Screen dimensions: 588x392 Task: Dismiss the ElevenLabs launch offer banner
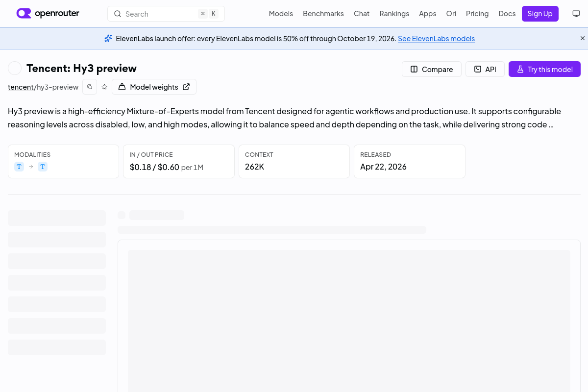pyautogui.click(x=583, y=38)
